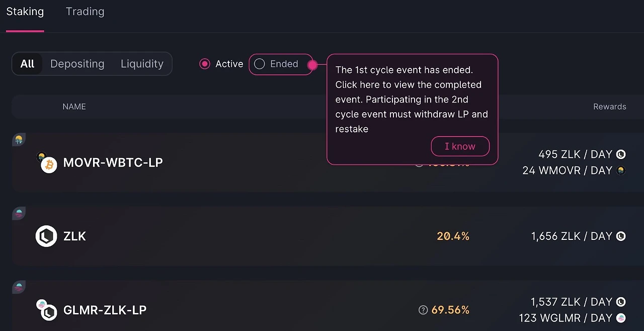
Task: Click the help icon next to 69.56%
Action: (423, 310)
